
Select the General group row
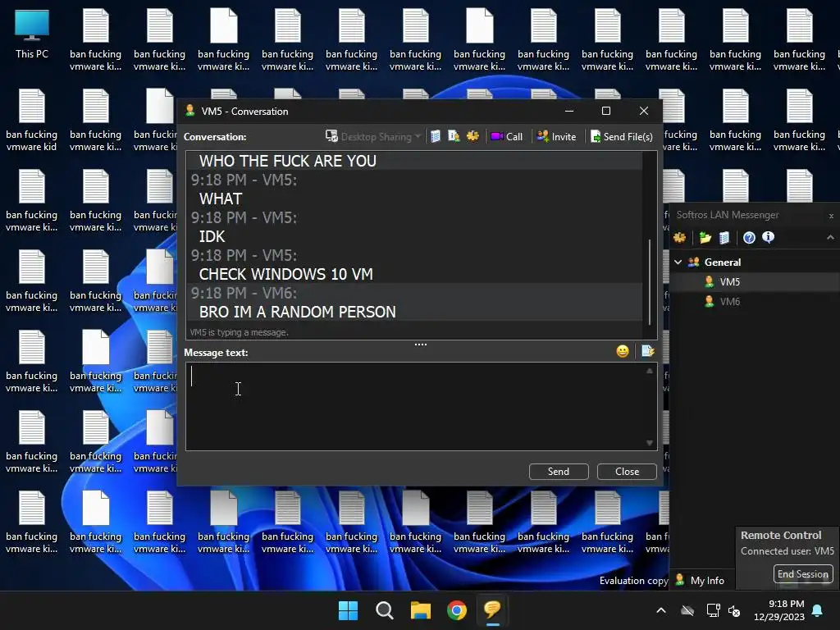point(755,262)
